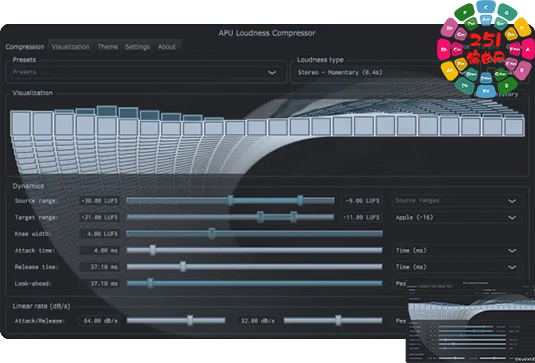Click the 64.00 dB/s attack rate field

pyautogui.click(x=99, y=321)
